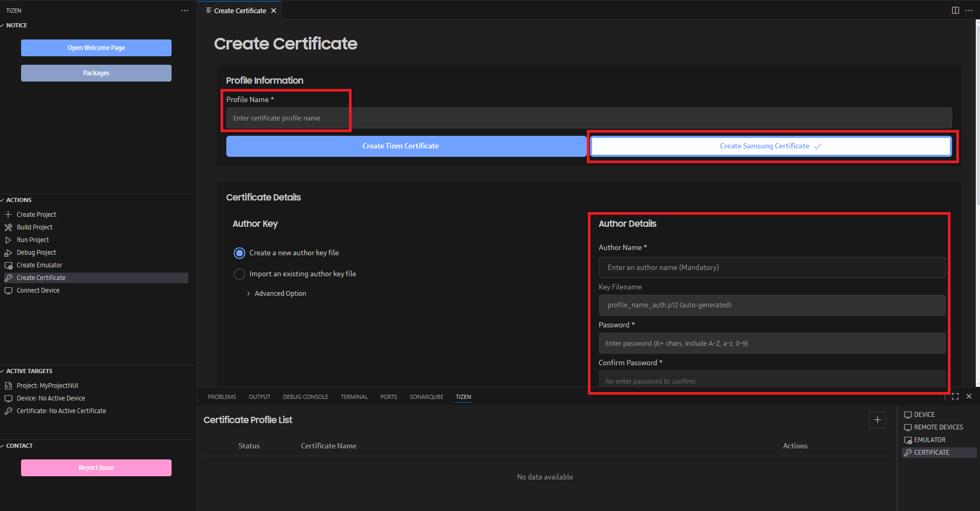Select 'Create a new author key file'
The height and width of the screenshot is (511, 980).
tap(239, 253)
